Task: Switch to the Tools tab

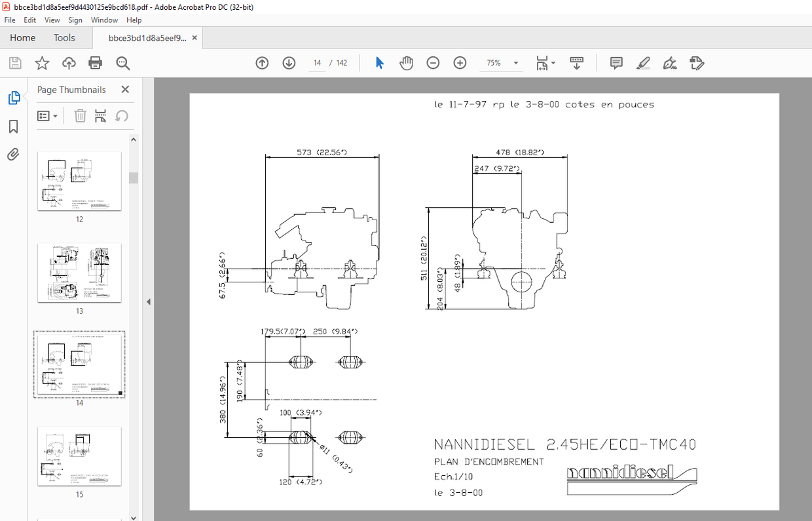Action: click(x=64, y=37)
